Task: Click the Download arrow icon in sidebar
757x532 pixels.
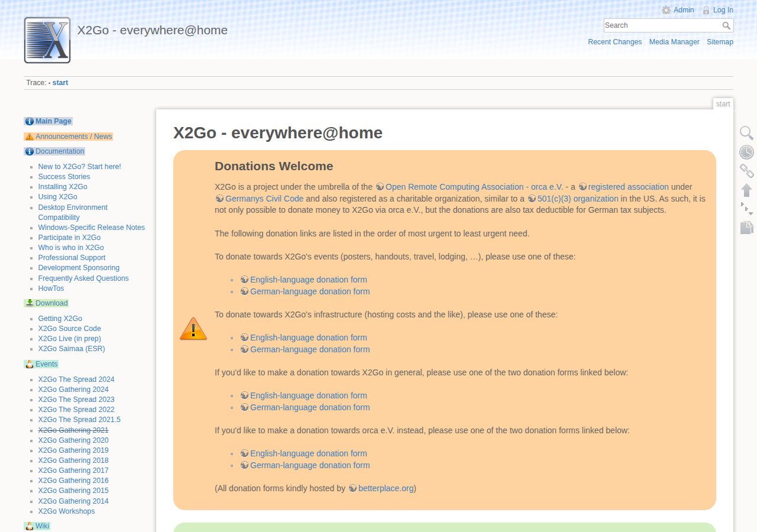Action: point(30,303)
